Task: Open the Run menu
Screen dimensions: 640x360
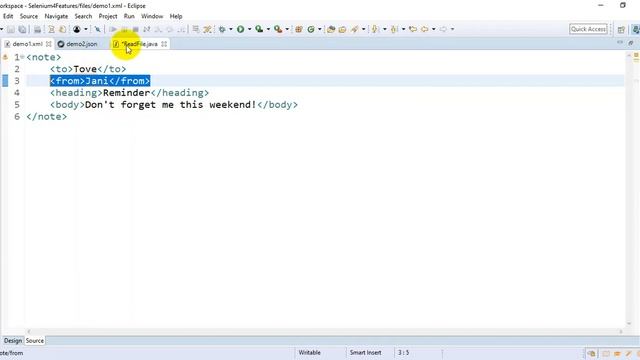Action: point(129,16)
